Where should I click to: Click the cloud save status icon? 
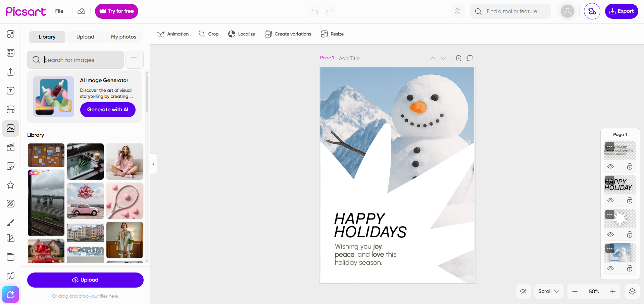point(81,11)
